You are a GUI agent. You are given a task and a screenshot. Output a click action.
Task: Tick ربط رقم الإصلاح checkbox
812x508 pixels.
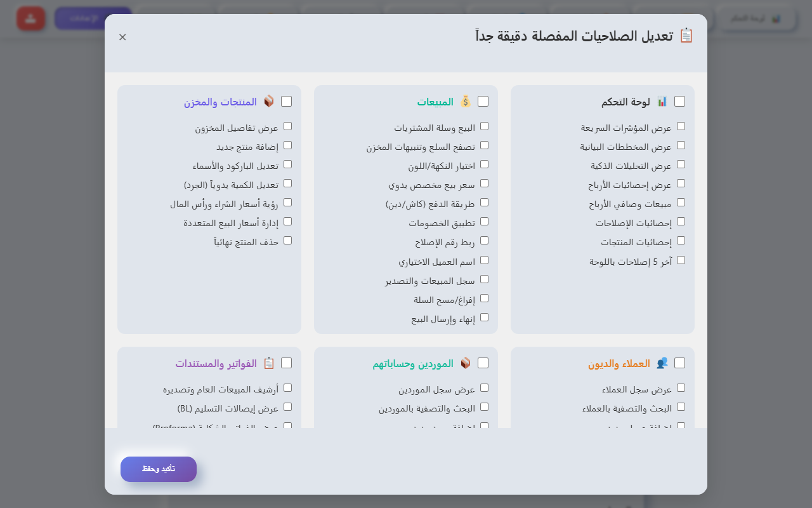point(484,241)
